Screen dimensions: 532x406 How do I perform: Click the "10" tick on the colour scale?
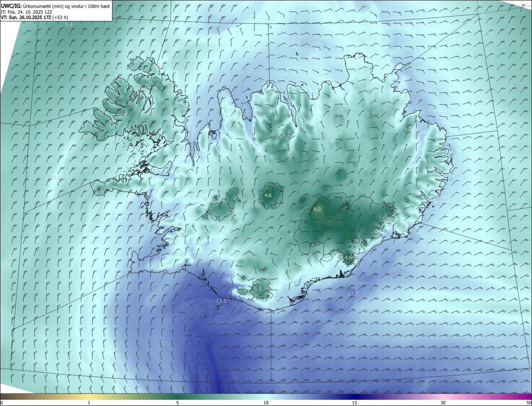pos(266,403)
